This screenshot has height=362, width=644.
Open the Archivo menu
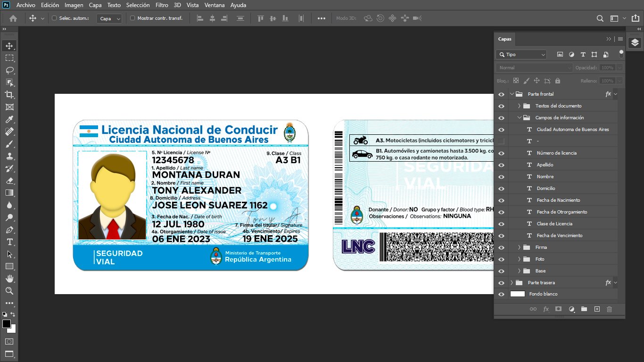26,5
